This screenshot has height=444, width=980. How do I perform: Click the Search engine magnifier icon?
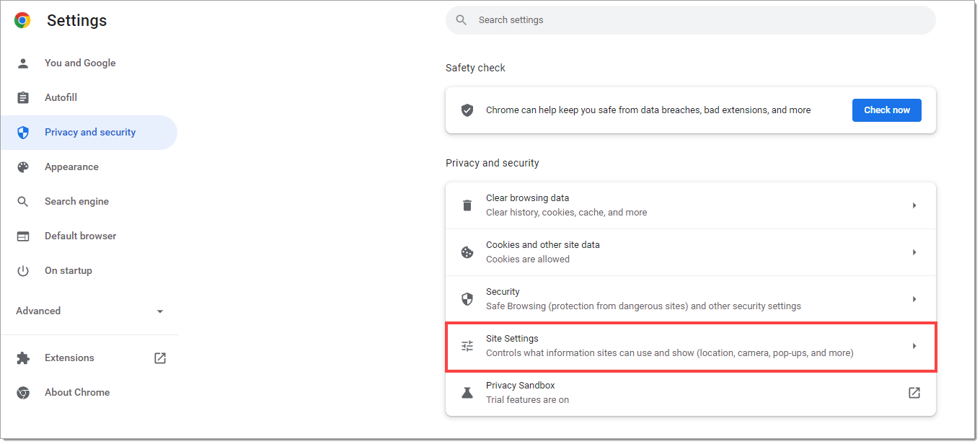[23, 202]
